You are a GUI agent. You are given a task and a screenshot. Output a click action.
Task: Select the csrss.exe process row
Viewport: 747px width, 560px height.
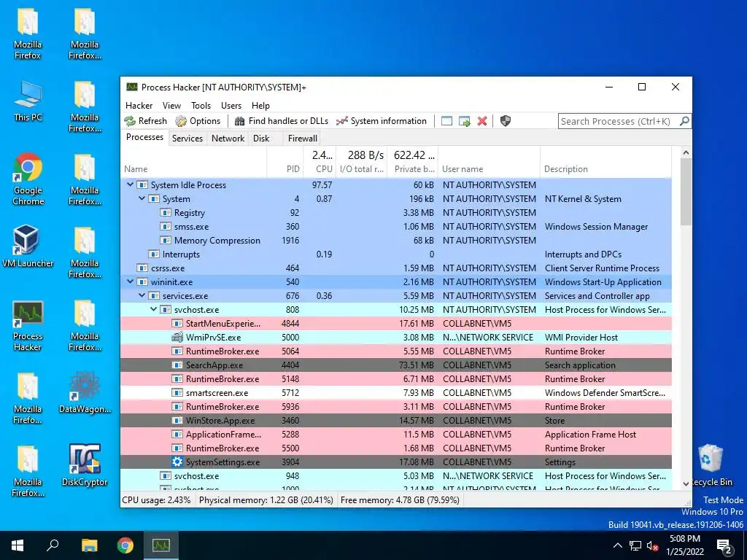396,268
